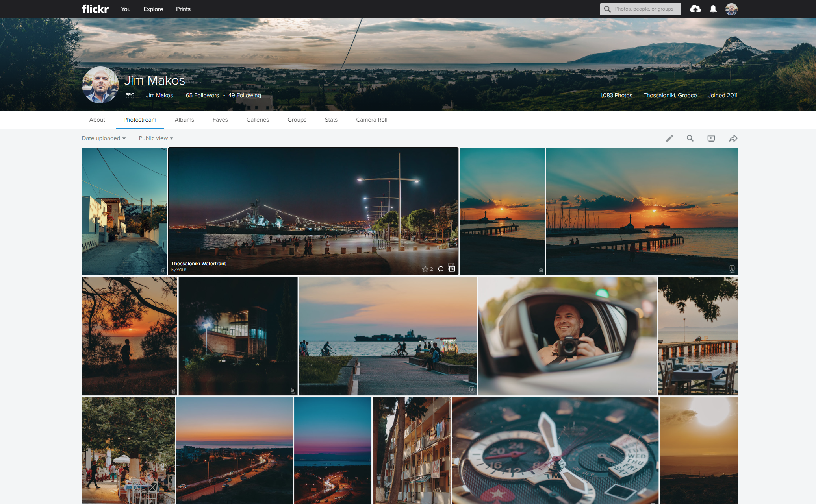The image size is (816, 504).
Task: Click the 1,083 Photos text
Action: pos(616,95)
